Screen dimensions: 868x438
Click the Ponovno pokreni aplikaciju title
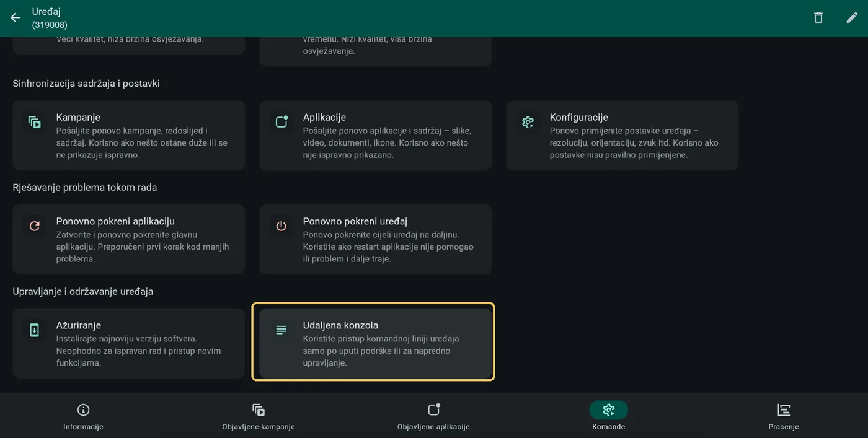point(115,221)
